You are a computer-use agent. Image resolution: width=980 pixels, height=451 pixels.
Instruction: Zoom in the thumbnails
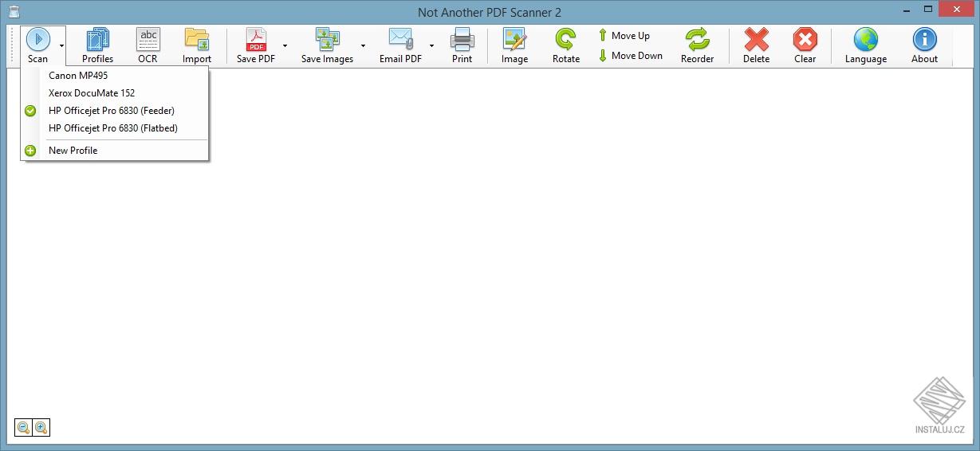pos(41,428)
